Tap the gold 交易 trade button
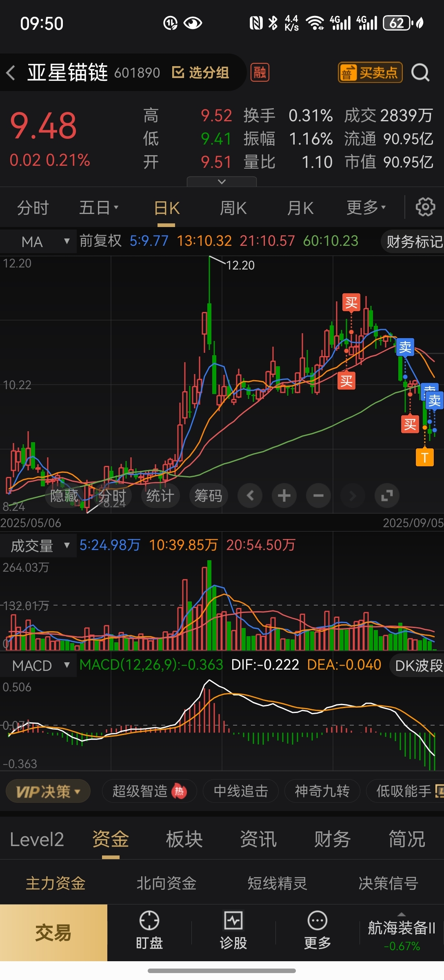Image resolution: width=444 pixels, height=980 pixels. click(53, 933)
